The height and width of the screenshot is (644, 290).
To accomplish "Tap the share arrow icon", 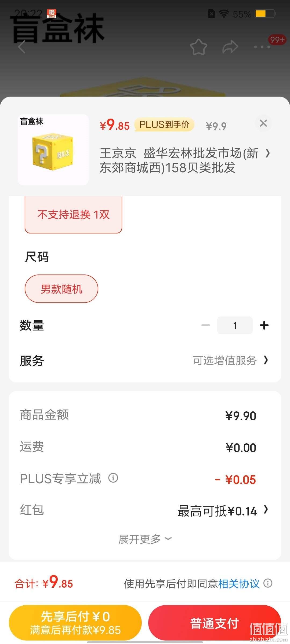I will 230,47.
